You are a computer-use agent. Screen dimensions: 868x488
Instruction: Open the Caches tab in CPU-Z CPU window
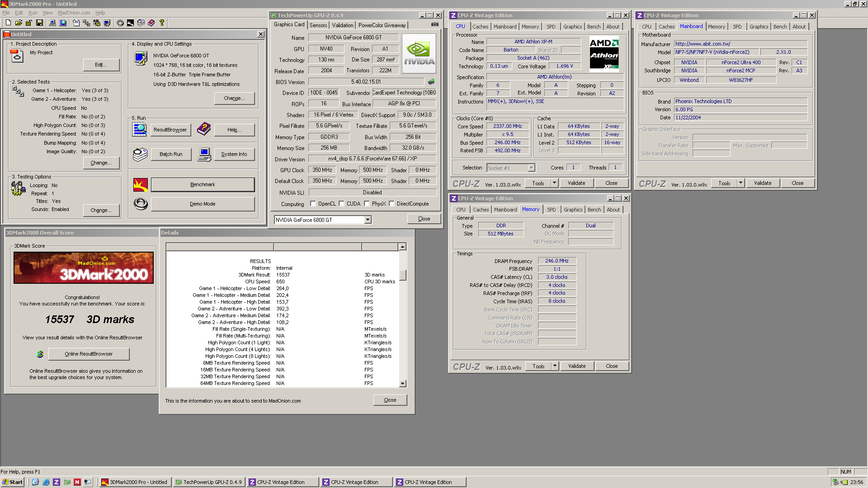(480, 27)
